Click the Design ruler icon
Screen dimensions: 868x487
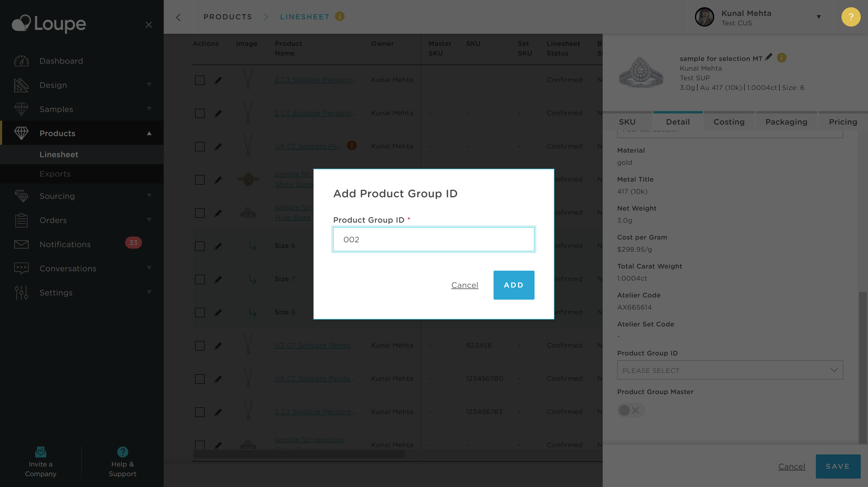tap(21, 85)
